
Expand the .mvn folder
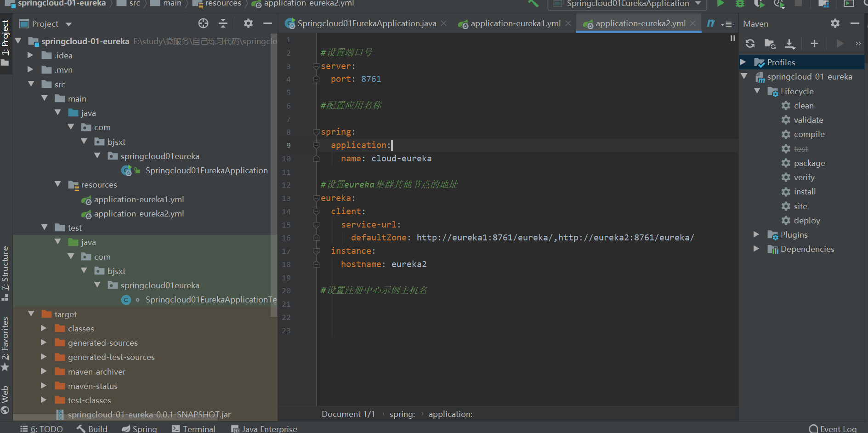[x=30, y=69]
